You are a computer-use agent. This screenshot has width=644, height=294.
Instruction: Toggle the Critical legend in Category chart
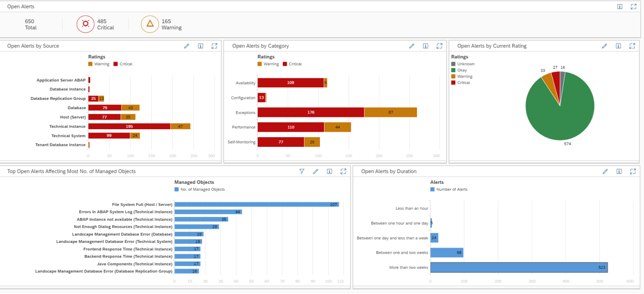pos(292,64)
